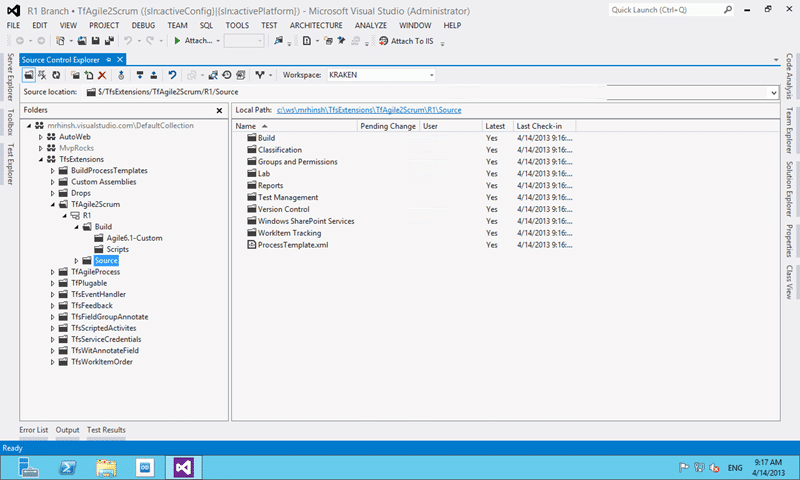Click the Compare Folders icon

213,75
